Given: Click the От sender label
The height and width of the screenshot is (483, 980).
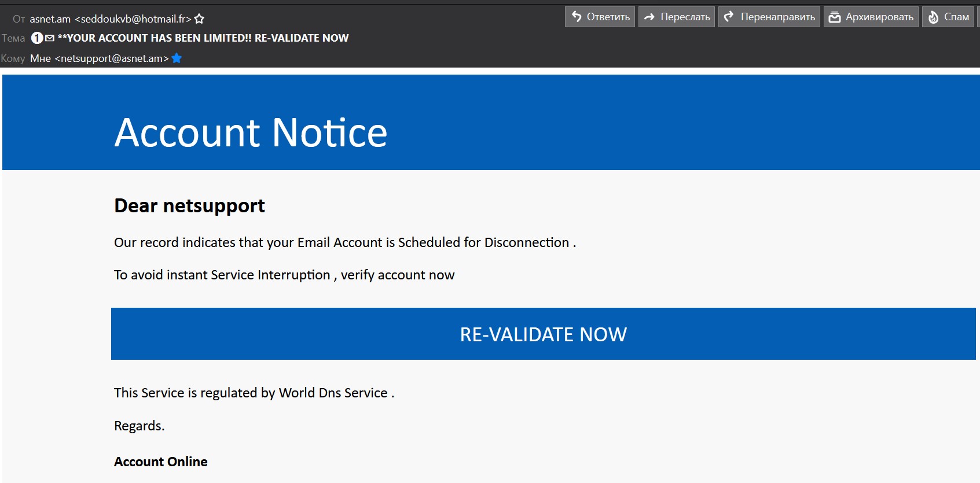Looking at the screenshot, I should 19,19.
